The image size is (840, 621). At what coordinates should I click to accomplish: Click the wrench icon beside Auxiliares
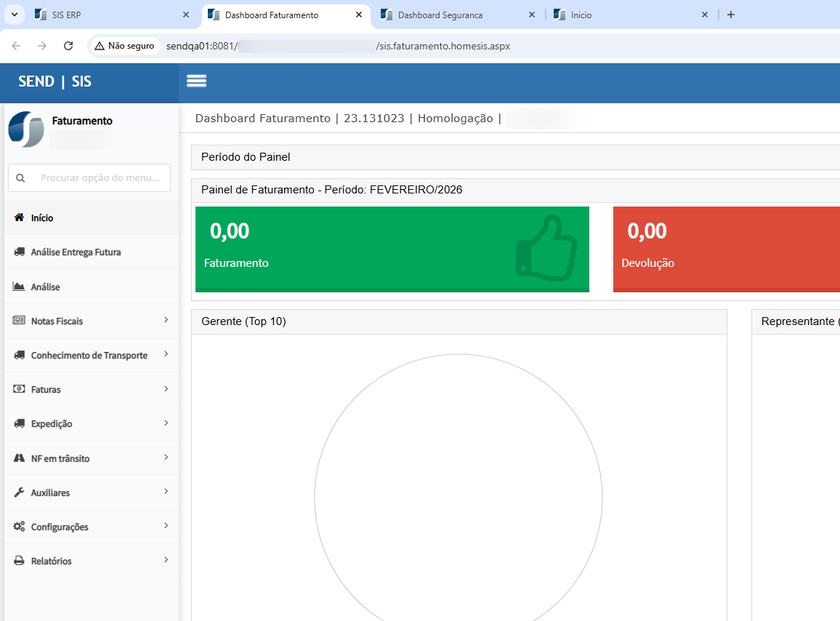click(19, 493)
